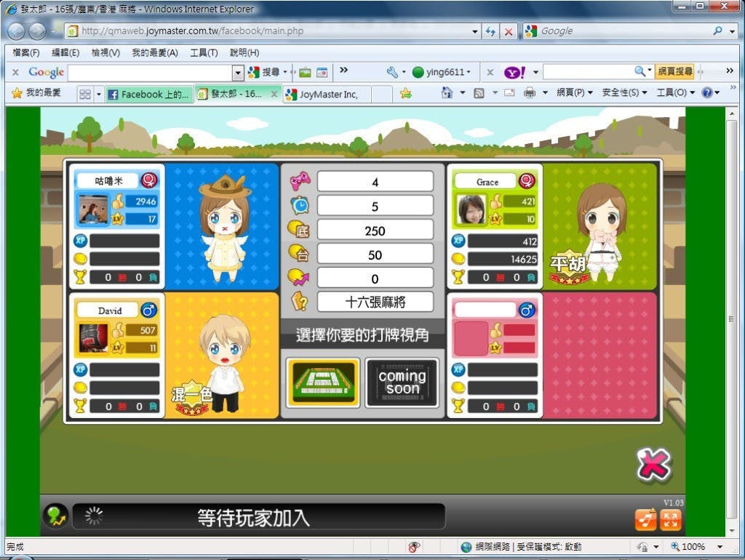Click the Yahoo 網頁搜尋 button
The height and width of the screenshot is (560, 745).
675,72
